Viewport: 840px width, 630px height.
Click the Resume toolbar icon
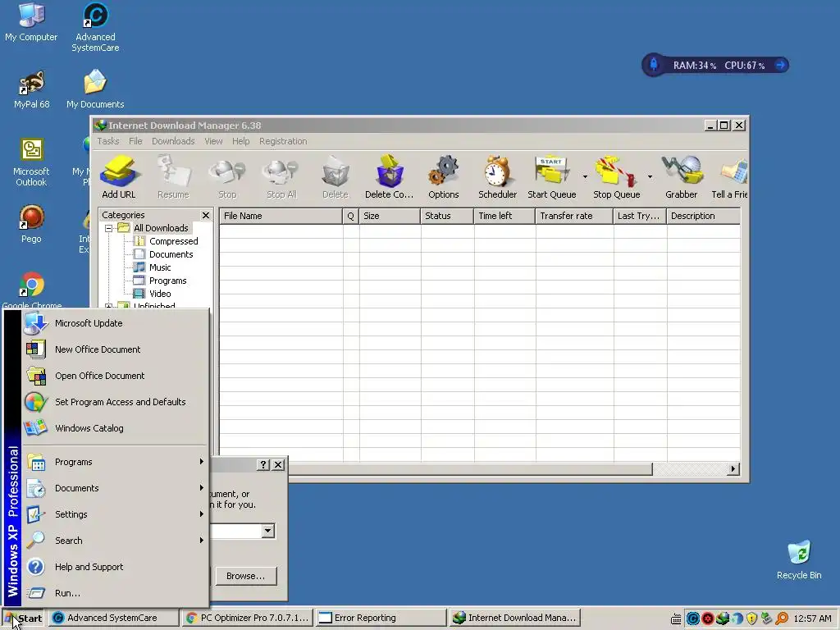pos(173,177)
